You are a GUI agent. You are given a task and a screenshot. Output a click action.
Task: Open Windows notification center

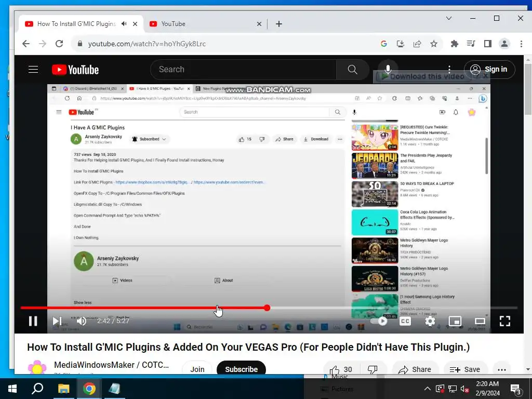(515, 389)
